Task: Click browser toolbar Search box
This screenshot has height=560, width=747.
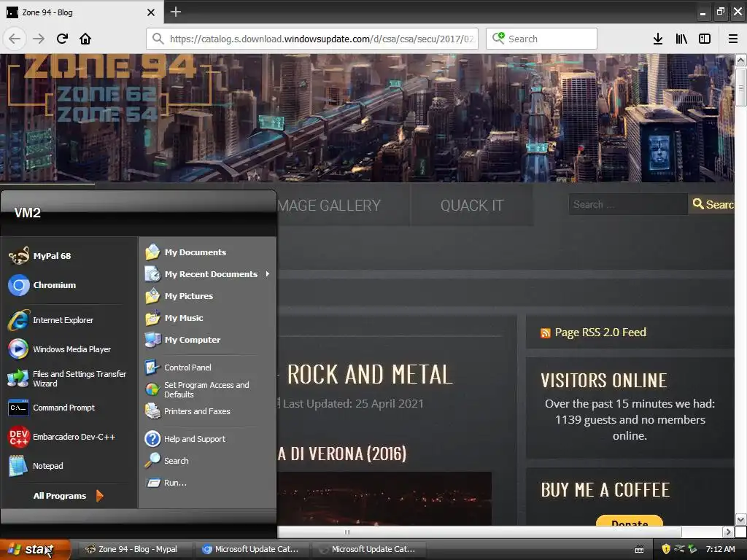Action: click(x=542, y=39)
